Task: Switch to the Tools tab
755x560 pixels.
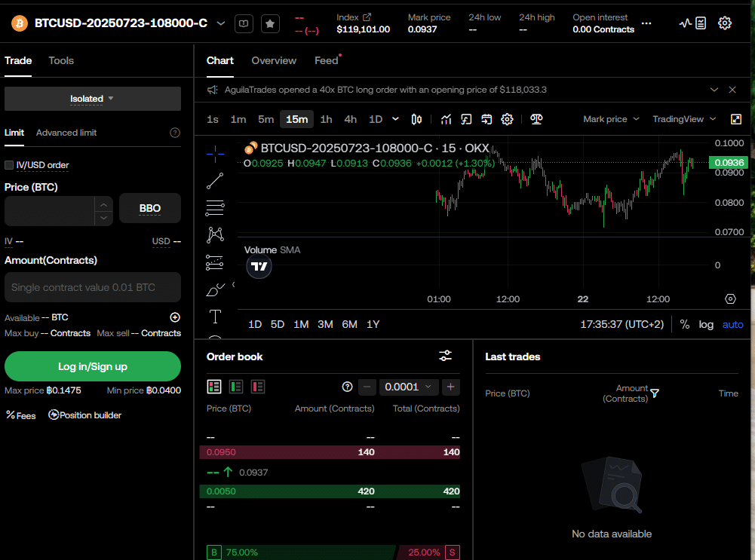Action: point(61,60)
